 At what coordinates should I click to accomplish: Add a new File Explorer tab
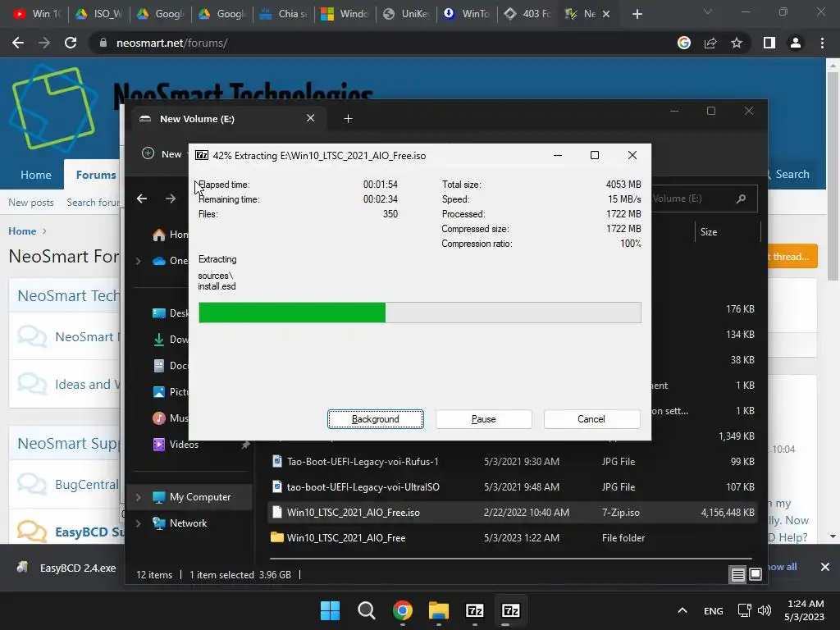tap(348, 118)
